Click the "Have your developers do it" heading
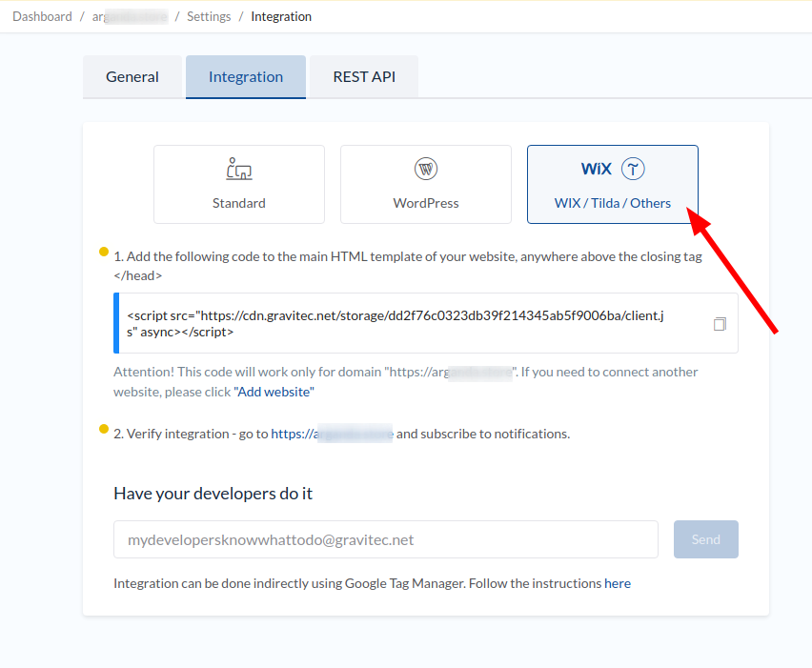 click(213, 494)
